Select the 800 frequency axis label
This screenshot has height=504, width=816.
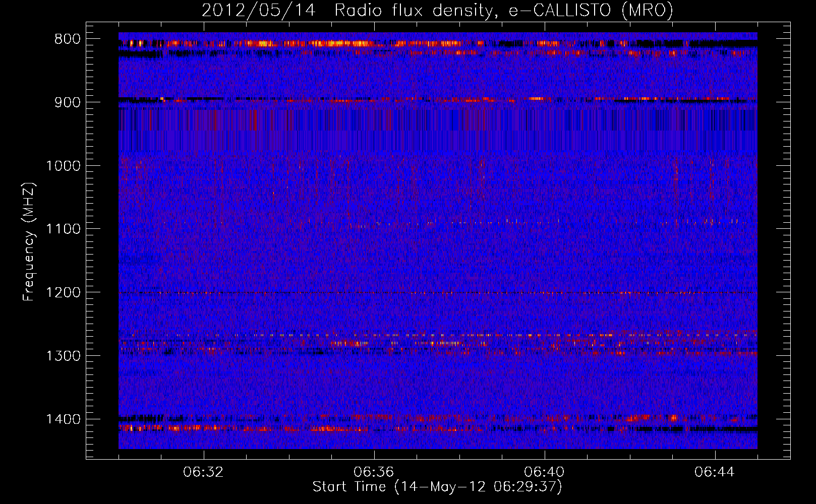68,39
